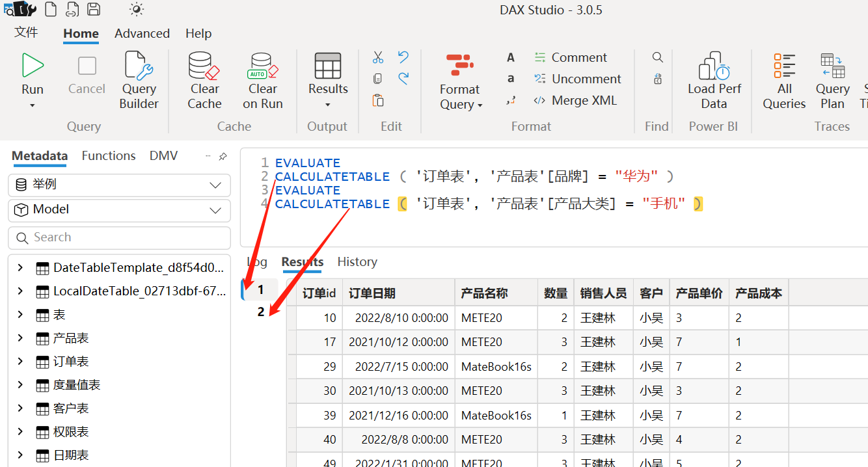Screen dimensions: 868x467
Task: Click the Save file icon
Action: point(94,9)
